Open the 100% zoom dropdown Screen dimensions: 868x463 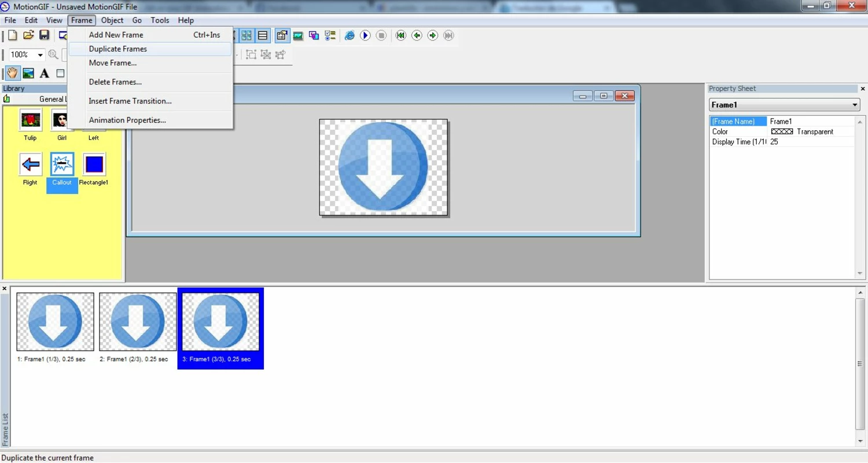(40, 55)
